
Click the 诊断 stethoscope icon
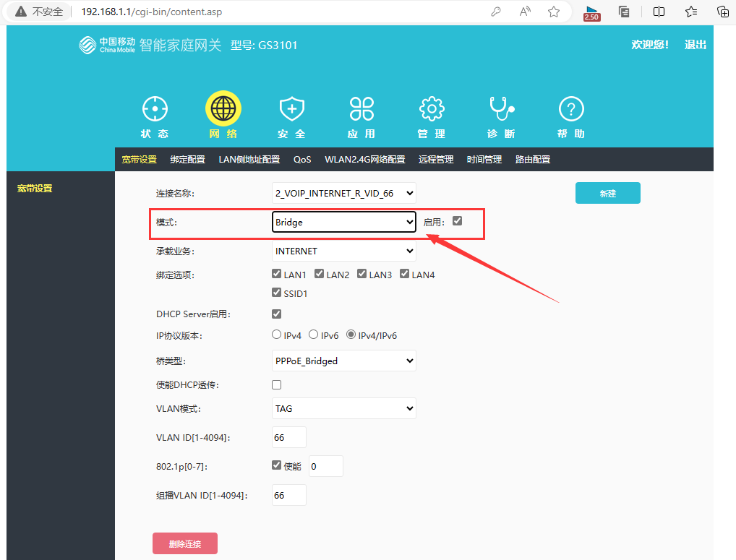pyautogui.click(x=501, y=109)
